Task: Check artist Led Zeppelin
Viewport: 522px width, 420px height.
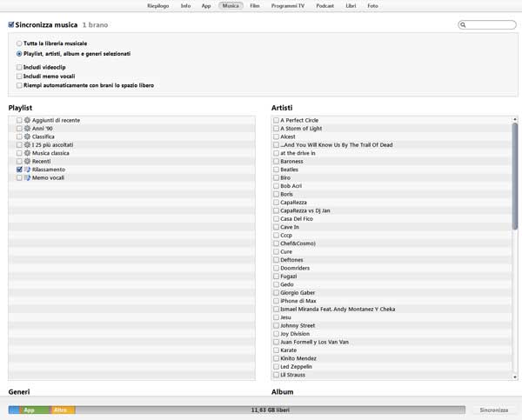Action: pos(276,367)
